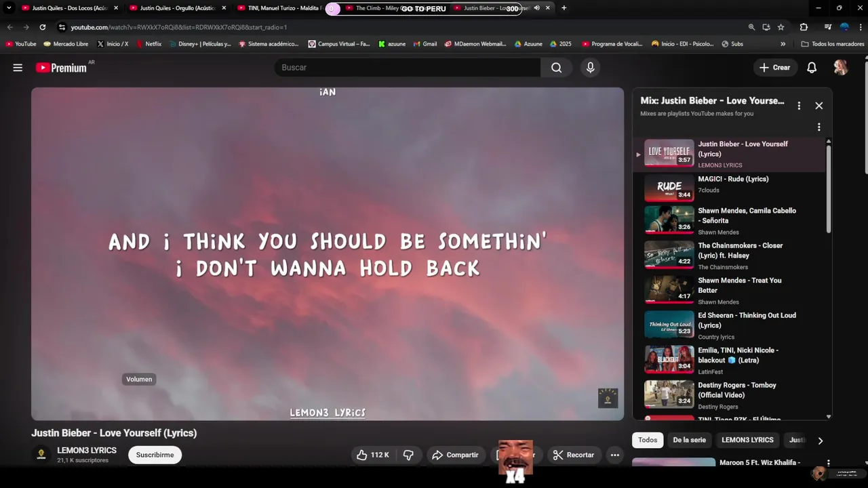Image resolution: width=868 pixels, height=488 pixels.
Task: Select the Todos filter chip
Action: (648, 440)
